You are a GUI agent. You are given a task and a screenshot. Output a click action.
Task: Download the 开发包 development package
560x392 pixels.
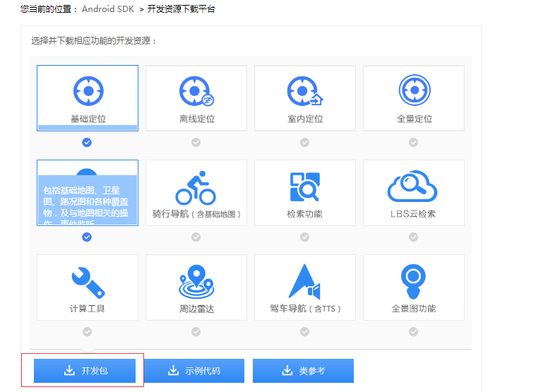pos(85,371)
